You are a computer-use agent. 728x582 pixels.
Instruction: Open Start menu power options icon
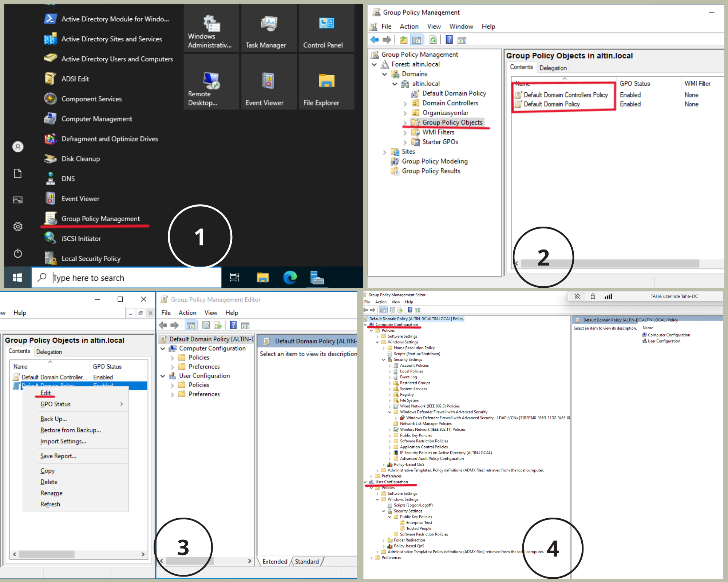click(x=18, y=253)
